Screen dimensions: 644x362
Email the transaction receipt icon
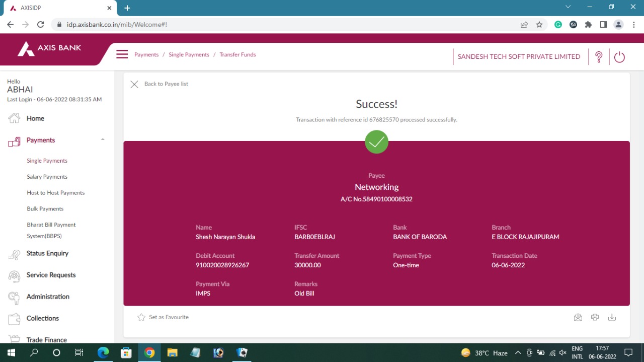[578, 317]
